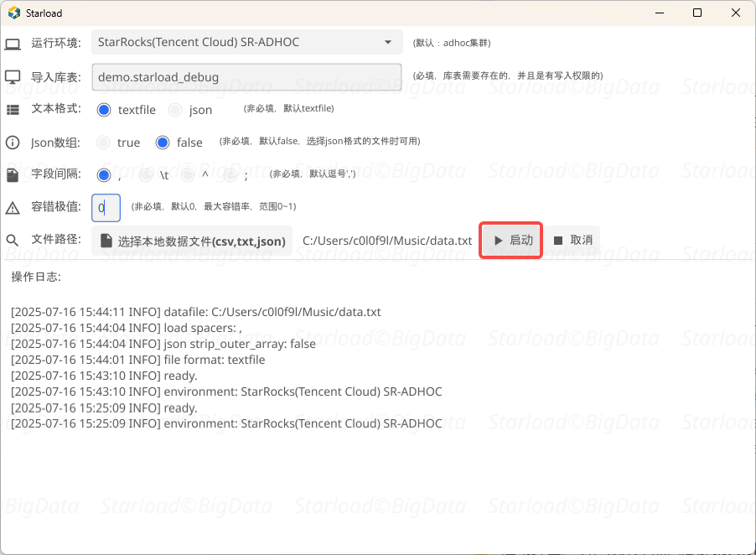Click the 启动 start button
756x555 pixels.
(x=511, y=240)
